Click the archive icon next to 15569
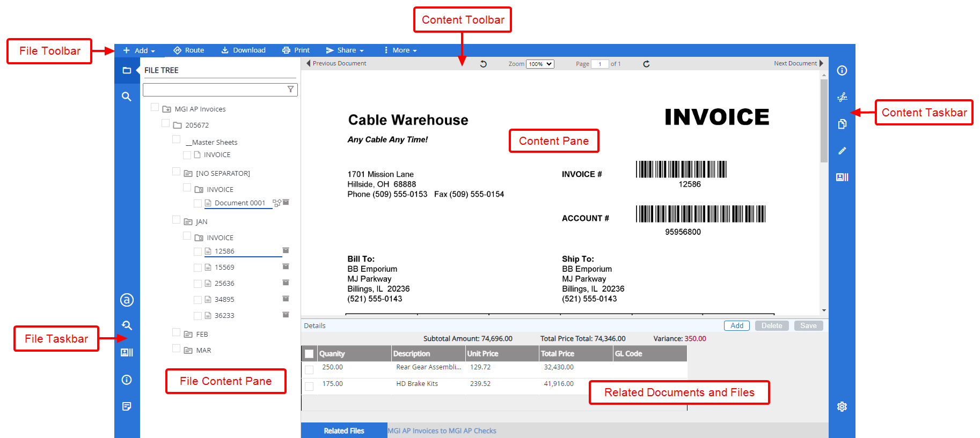Viewport: 980px width, 438px height. tap(286, 266)
